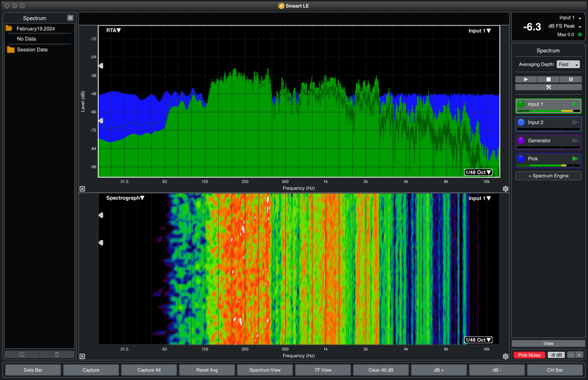Click the lower RTA threshold marker
588x380 pixels.
point(101,121)
